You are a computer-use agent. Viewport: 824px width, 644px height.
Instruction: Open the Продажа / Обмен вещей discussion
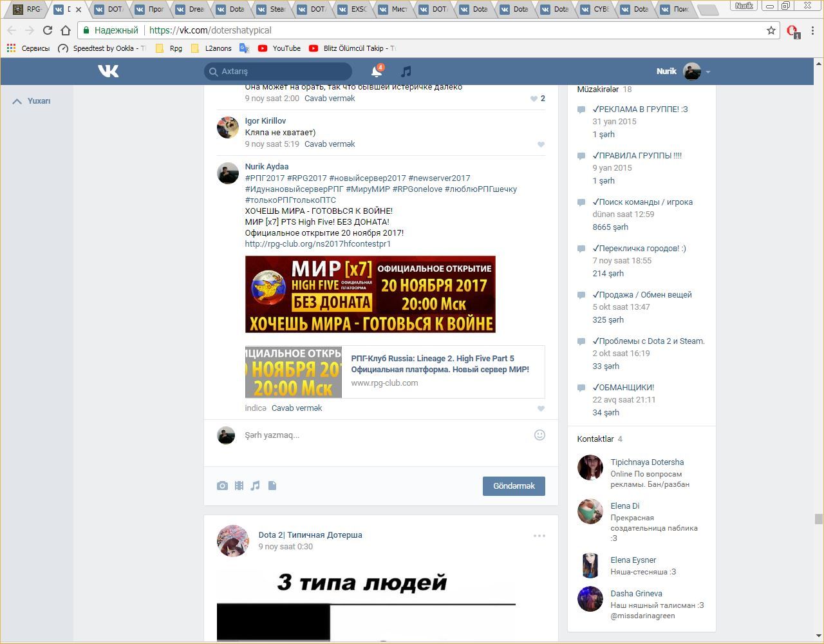pos(642,295)
